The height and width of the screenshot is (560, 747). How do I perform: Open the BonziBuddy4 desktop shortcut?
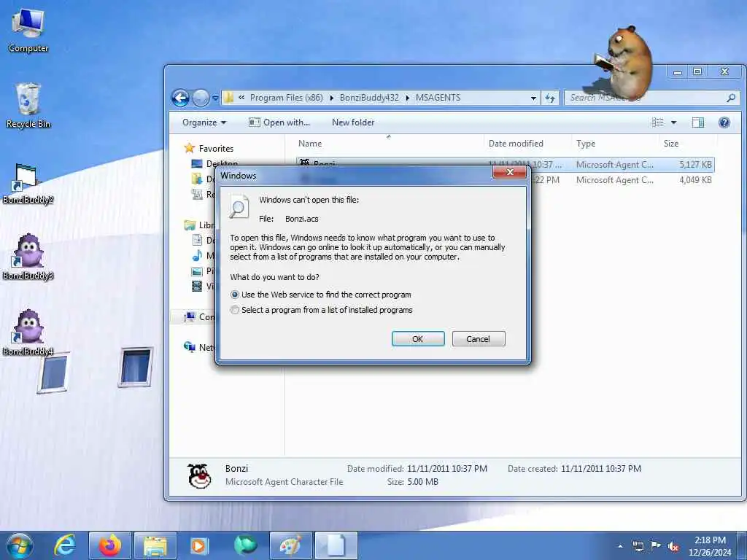pos(28,332)
